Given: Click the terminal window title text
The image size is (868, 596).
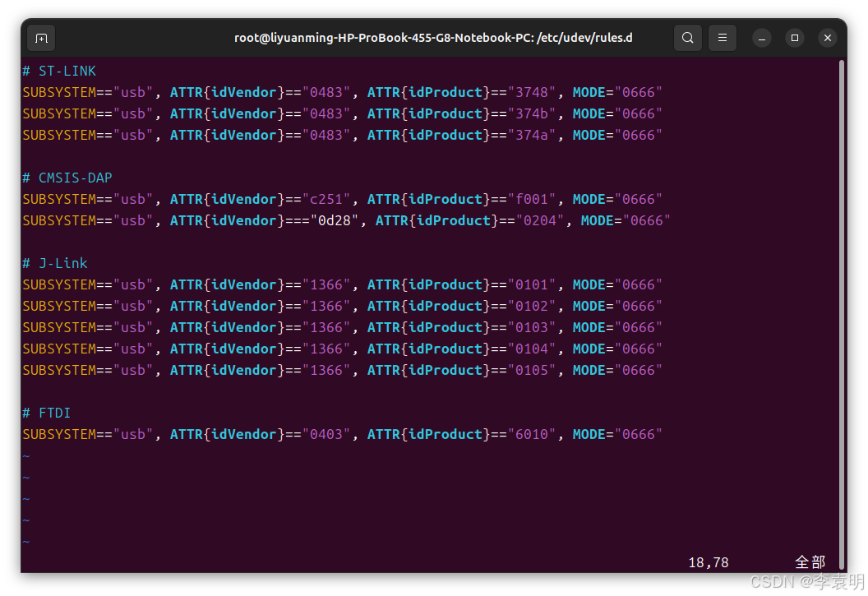Looking at the screenshot, I should (x=433, y=38).
